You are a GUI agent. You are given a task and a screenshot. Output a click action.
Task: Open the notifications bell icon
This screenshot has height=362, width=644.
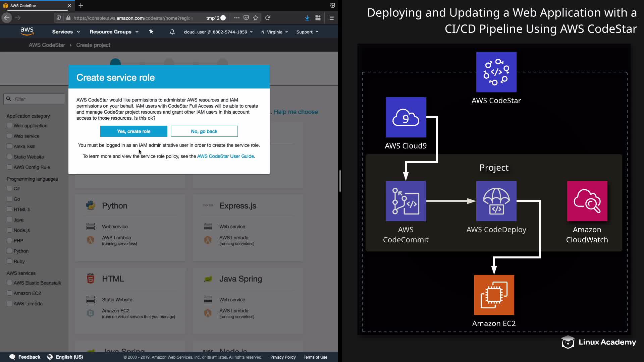(x=172, y=32)
